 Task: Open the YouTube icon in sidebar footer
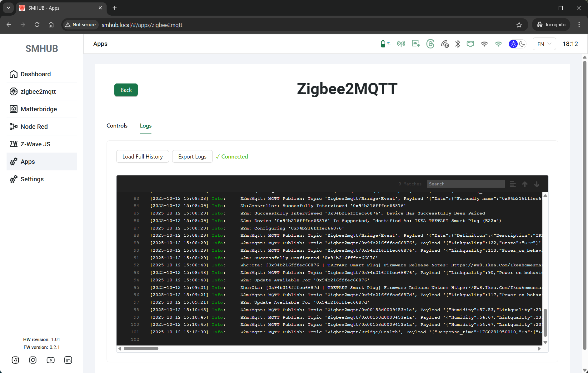click(51, 360)
